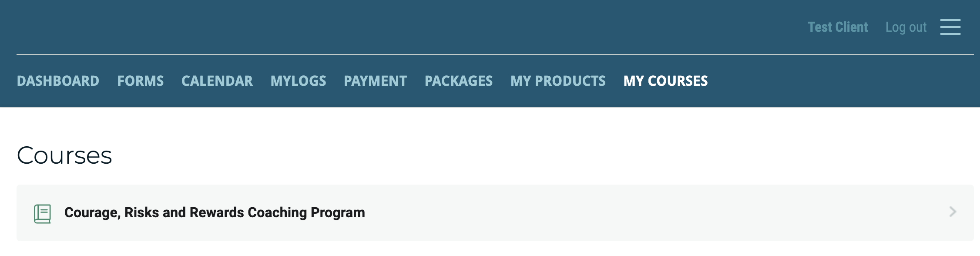
Task: Select the MyLogs tab
Action: pyautogui.click(x=298, y=81)
